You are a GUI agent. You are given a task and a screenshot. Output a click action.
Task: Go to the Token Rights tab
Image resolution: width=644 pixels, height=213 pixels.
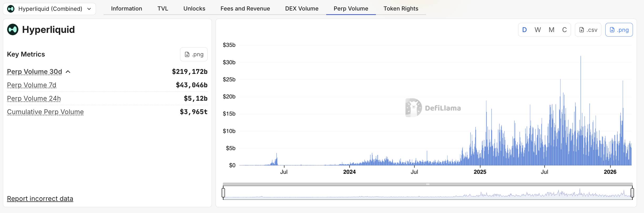[401, 9]
